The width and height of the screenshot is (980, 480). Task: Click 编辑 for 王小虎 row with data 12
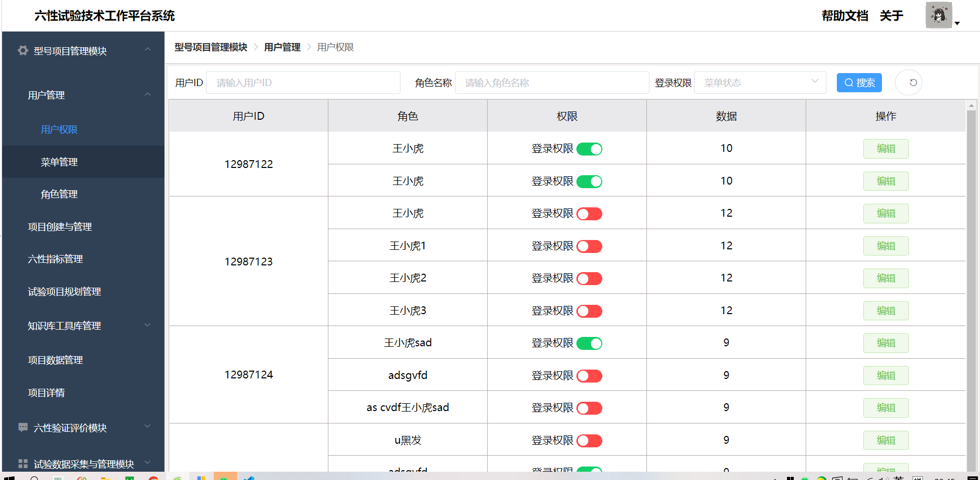coord(886,214)
